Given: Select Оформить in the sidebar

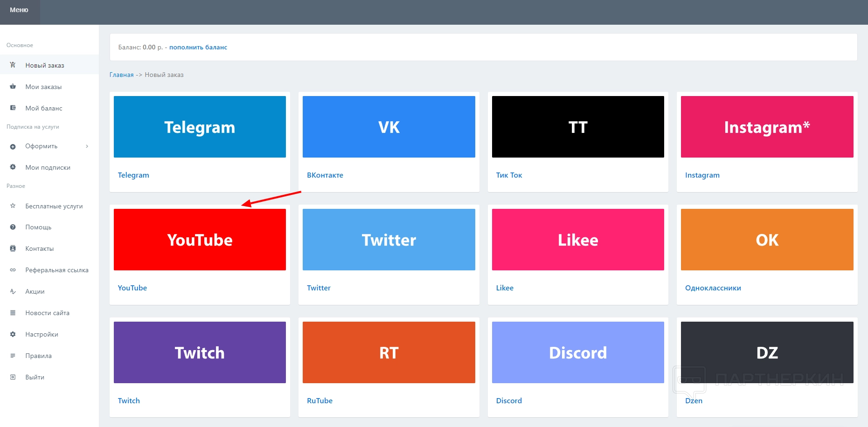Looking at the screenshot, I should tap(49, 146).
